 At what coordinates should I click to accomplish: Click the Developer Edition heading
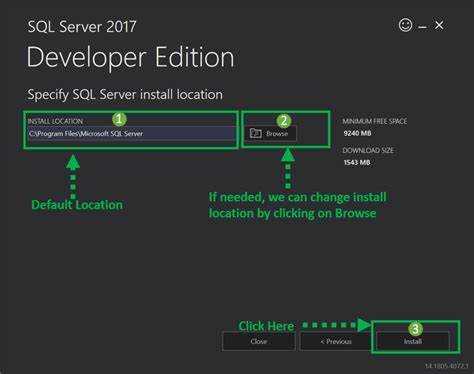click(130, 58)
